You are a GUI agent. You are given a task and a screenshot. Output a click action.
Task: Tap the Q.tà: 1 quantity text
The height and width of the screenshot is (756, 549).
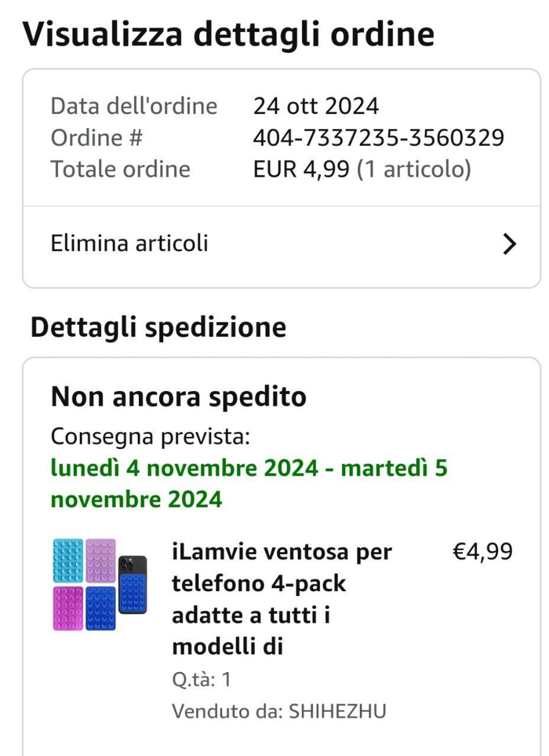click(x=202, y=680)
